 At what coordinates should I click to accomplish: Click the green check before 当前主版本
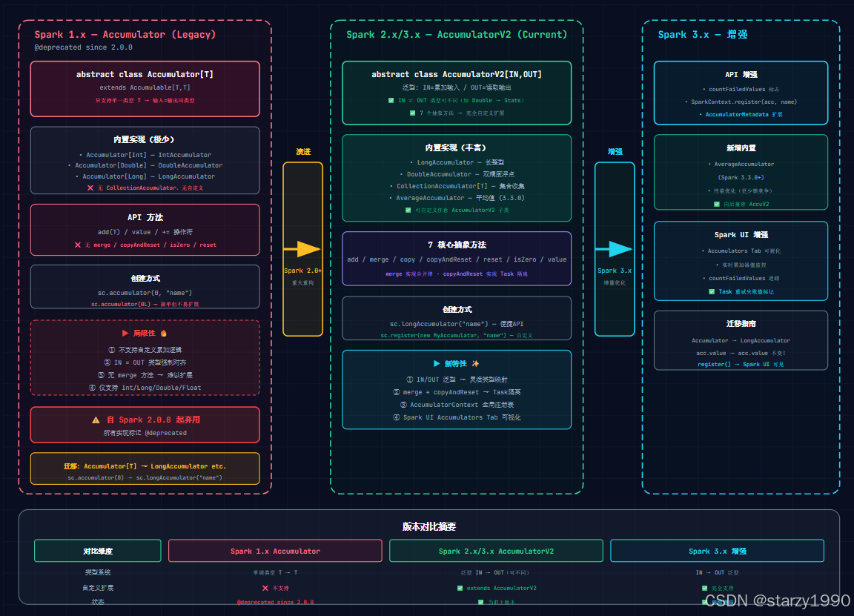(481, 602)
